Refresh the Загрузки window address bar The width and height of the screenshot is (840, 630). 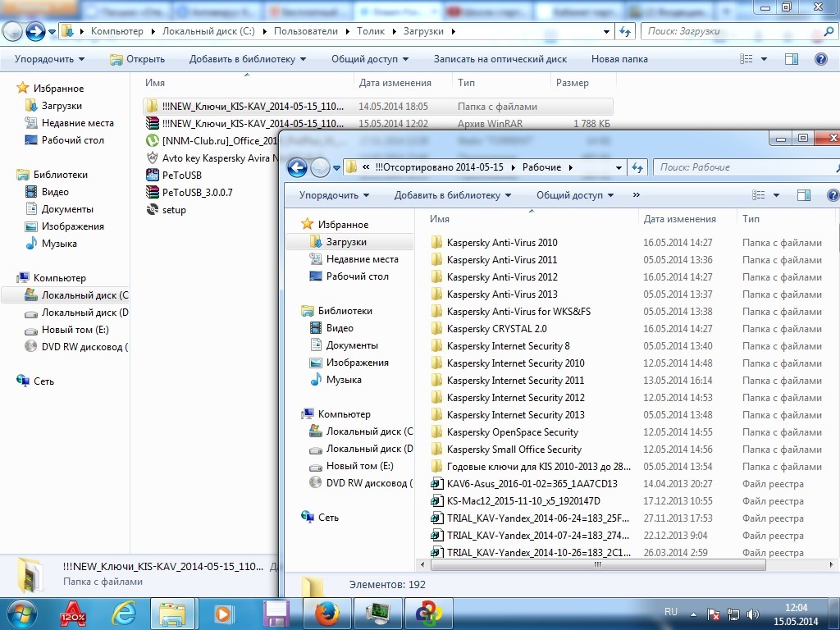point(624,32)
